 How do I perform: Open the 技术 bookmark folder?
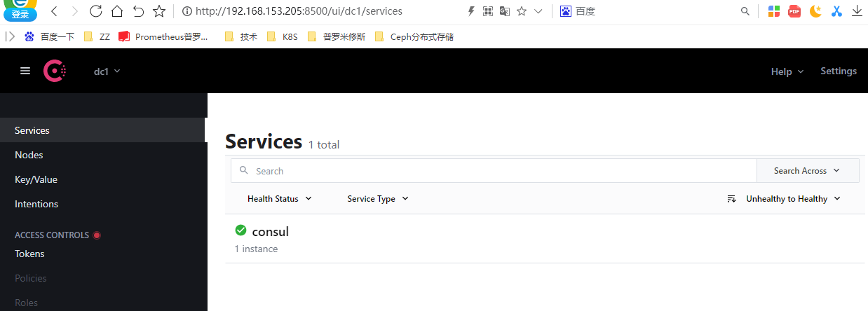coord(241,36)
